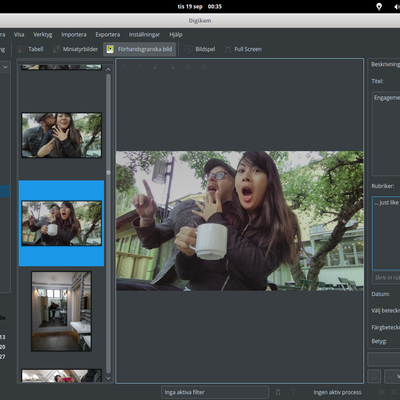The height and width of the screenshot is (400, 400).
Task: Click the Rubriker text field
Action: 386,233
